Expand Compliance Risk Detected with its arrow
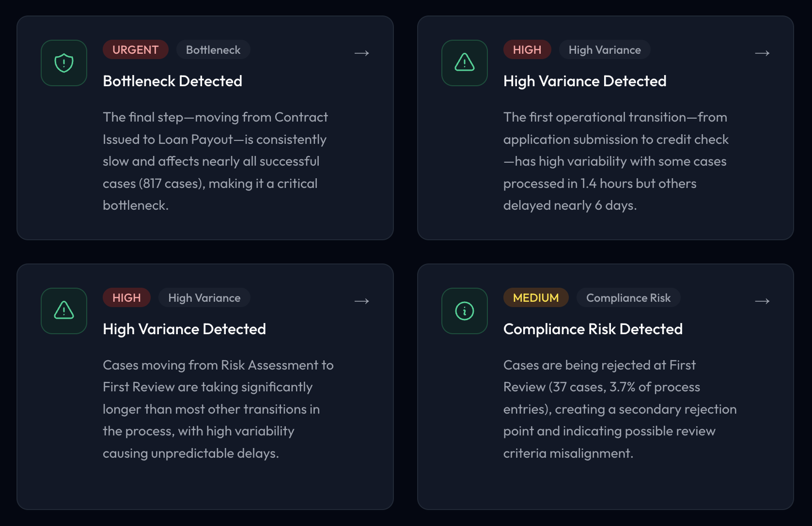 (x=762, y=301)
